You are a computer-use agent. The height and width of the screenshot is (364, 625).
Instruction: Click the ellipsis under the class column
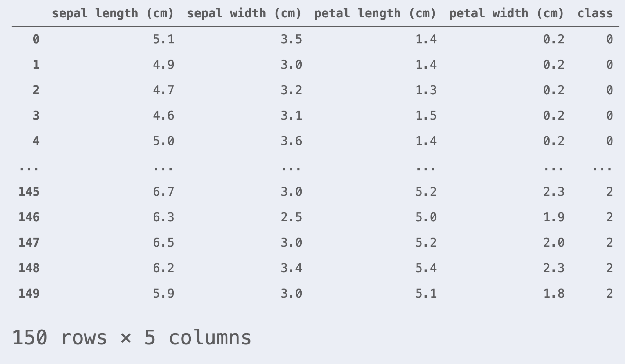point(602,167)
